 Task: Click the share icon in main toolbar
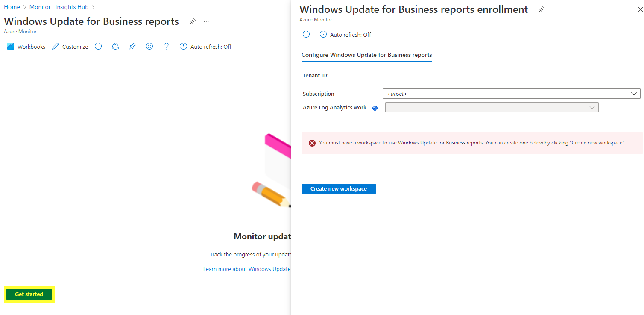[x=115, y=46]
